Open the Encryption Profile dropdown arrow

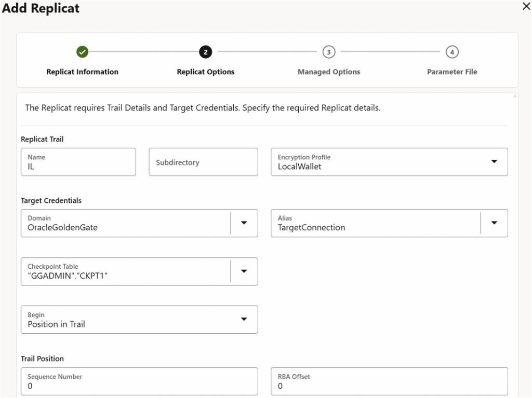point(494,162)
